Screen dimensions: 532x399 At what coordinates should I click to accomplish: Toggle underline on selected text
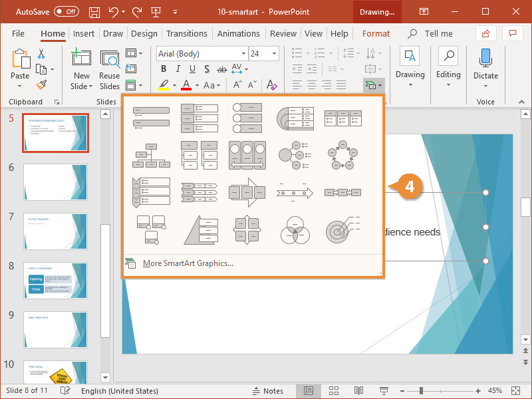point(192,68)
